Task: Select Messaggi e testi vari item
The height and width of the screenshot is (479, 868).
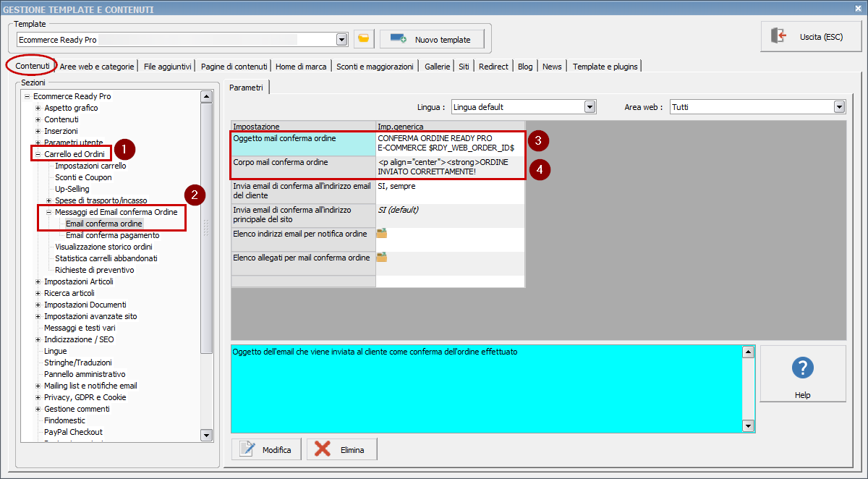Action: coord(80,328)
